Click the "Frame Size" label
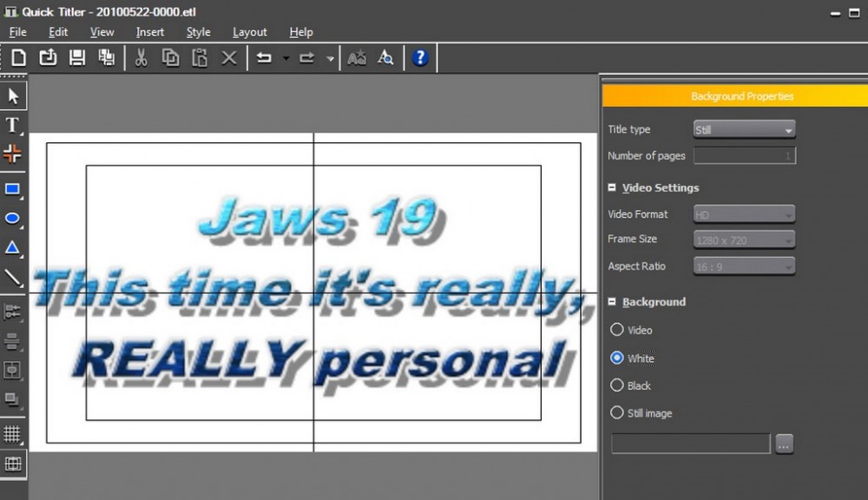868x500 pixels. [x=632, y=239]
